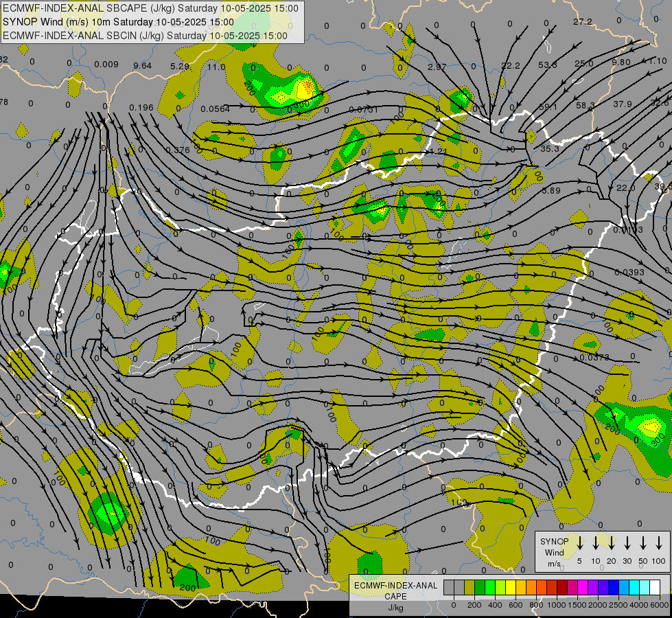Pick the dark green swatch in the CAPE legend
Screen dimensions: 672x618
(480, 587)
